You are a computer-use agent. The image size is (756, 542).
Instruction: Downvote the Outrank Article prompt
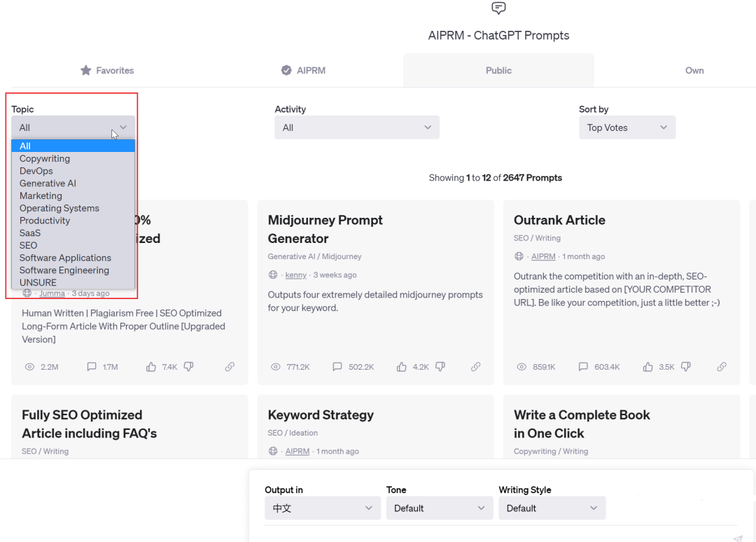pos(686,367)
